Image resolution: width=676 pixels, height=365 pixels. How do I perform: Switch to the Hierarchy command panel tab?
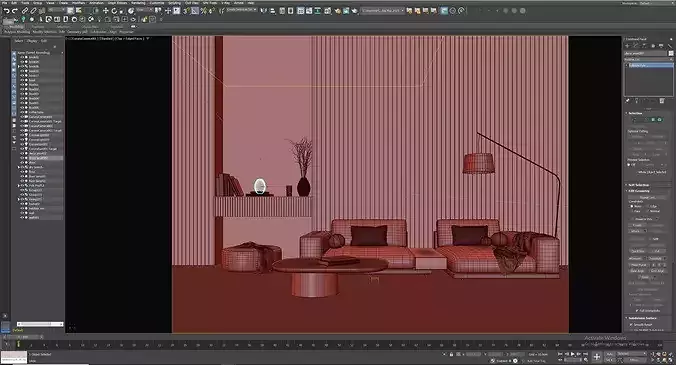click(644, 46)
